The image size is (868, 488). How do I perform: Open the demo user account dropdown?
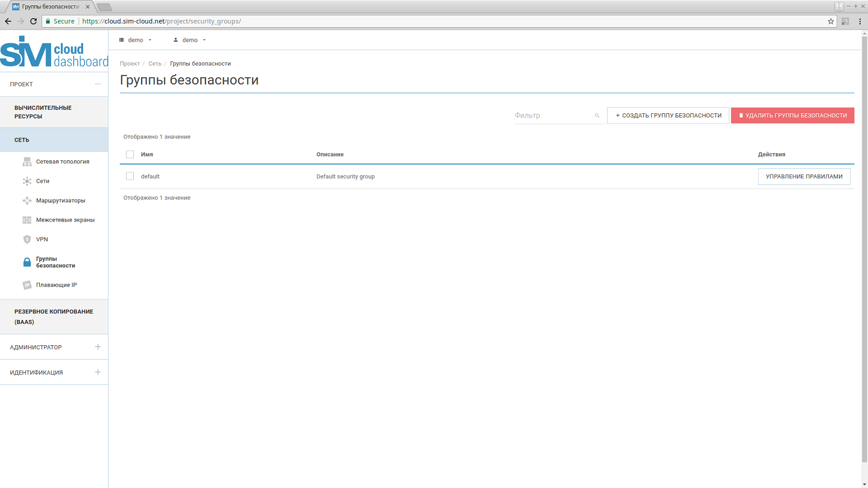(190, 40)
